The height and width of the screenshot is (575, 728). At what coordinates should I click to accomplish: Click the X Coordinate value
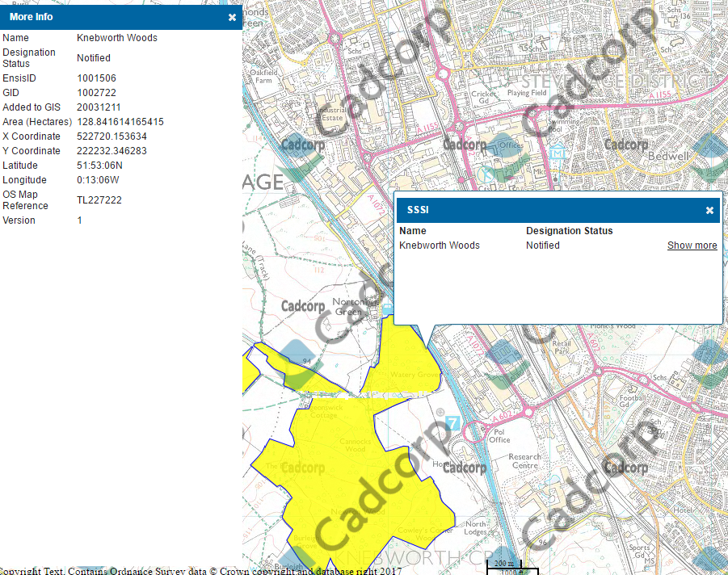click(x=112, y=136)
